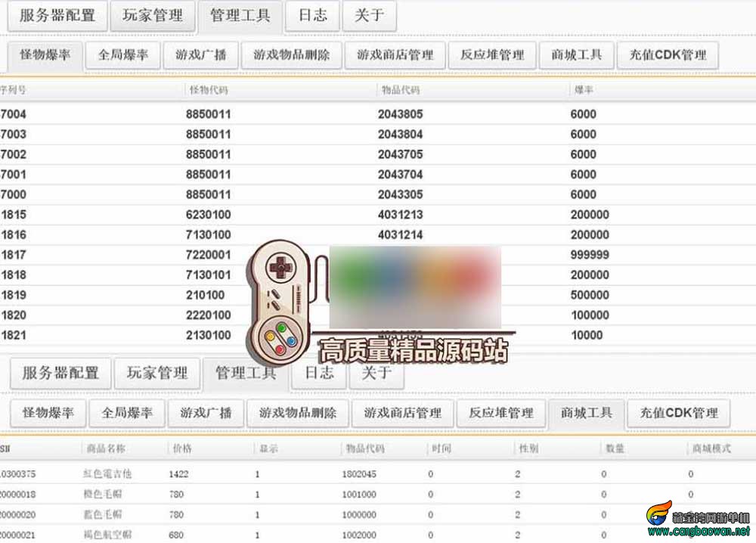Viewport: 756px width, 543px height.
Task: Click the 商城模式 column header
Action: point(711,448)
